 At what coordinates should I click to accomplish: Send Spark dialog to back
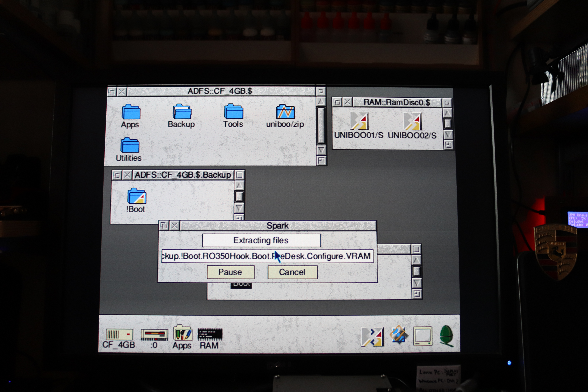(164, 226)
